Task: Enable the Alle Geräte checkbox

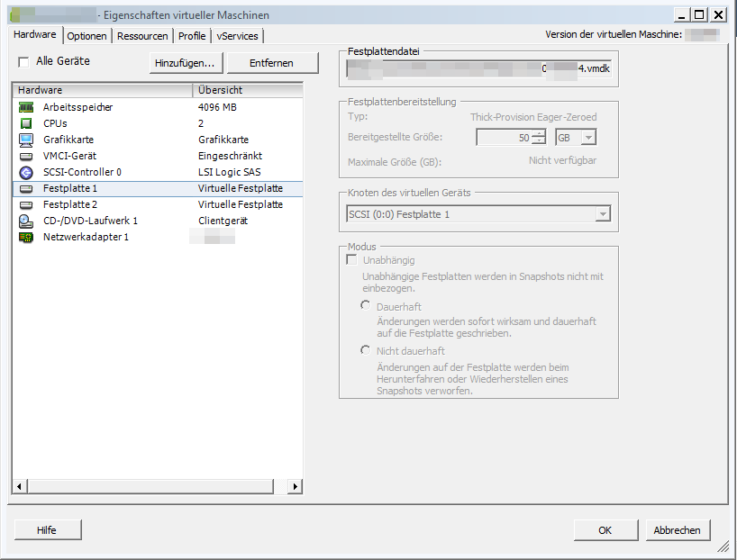Action: coord(23,62)
